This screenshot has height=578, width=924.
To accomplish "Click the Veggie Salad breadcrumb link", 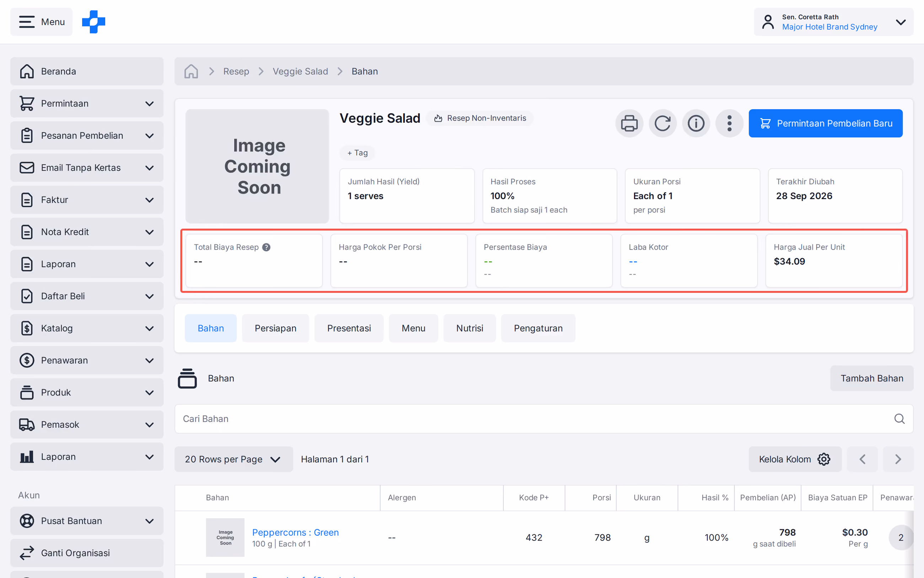I will tap(300, 71).
